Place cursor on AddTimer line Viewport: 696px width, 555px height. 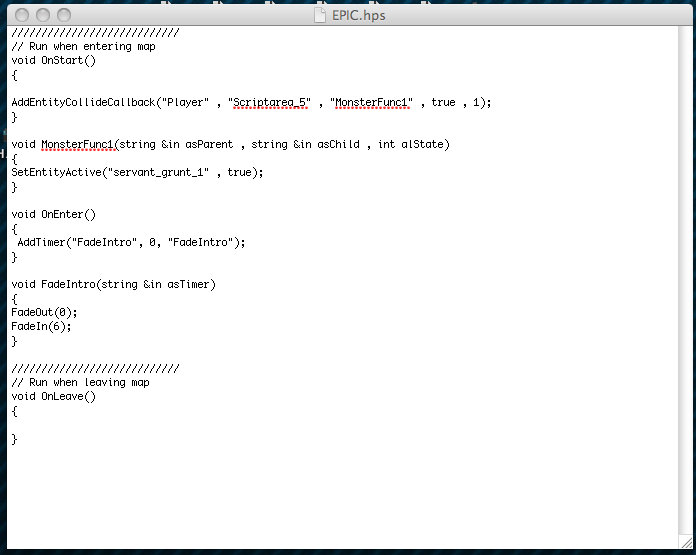pyautogui.click(x=131, y=242)
